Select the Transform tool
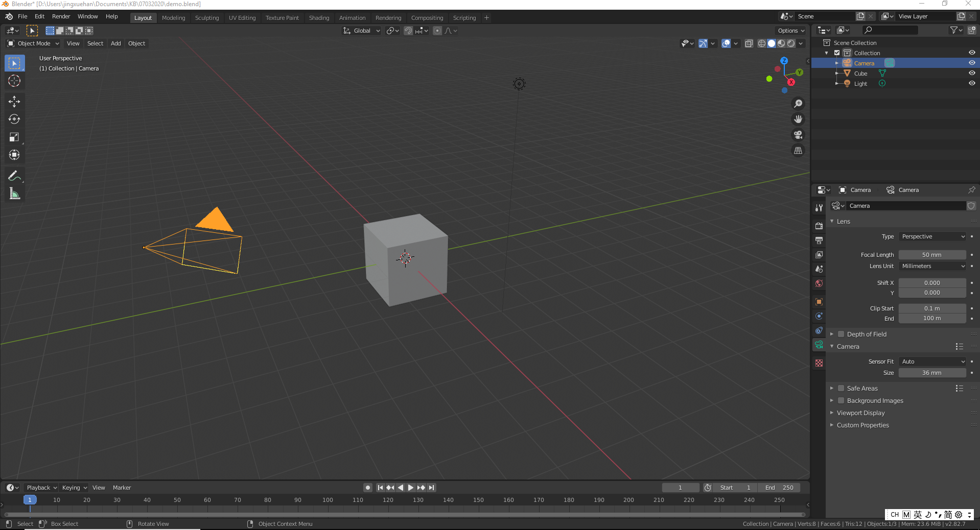Viewport: 980px width, 530px height. pyautogui.click(x=14, y=155)
